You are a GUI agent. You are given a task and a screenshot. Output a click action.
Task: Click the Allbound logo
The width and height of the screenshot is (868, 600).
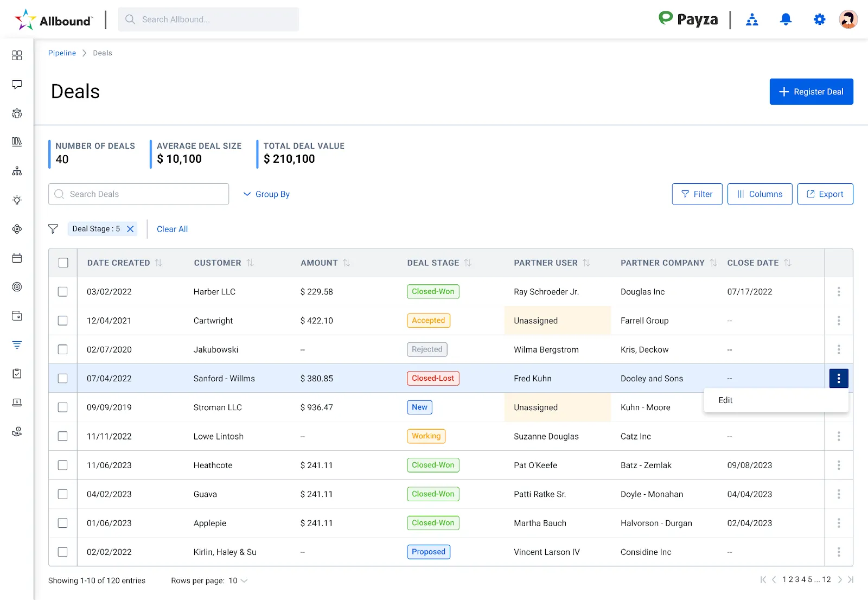point(53,20)
